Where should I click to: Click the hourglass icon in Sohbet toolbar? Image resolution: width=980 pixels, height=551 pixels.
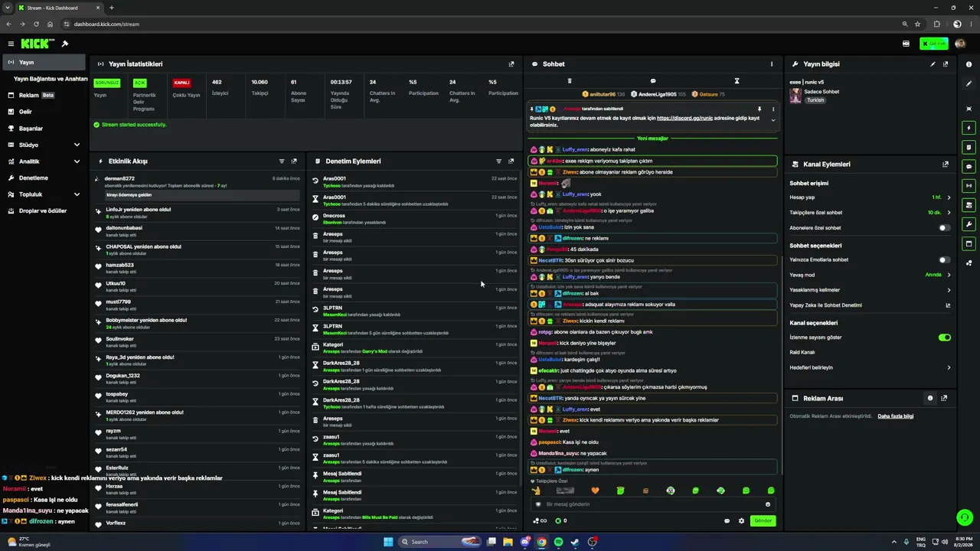click(737, 81)
